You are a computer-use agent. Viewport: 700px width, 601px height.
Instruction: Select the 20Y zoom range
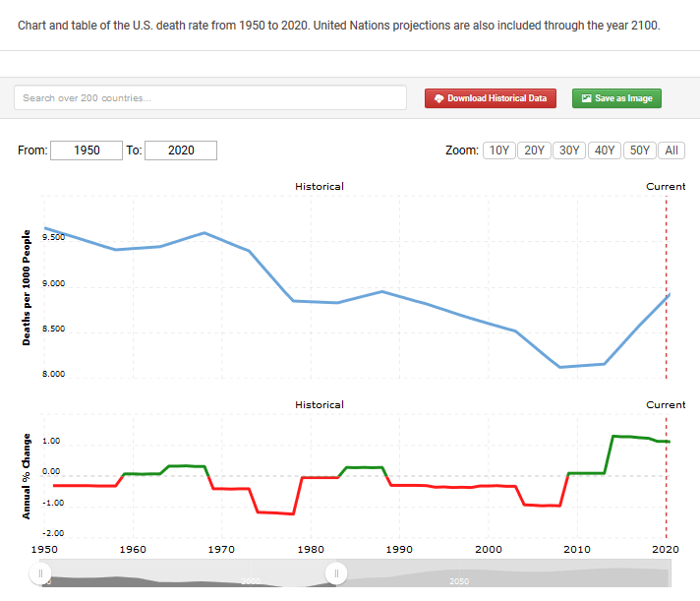click(534, 150)
